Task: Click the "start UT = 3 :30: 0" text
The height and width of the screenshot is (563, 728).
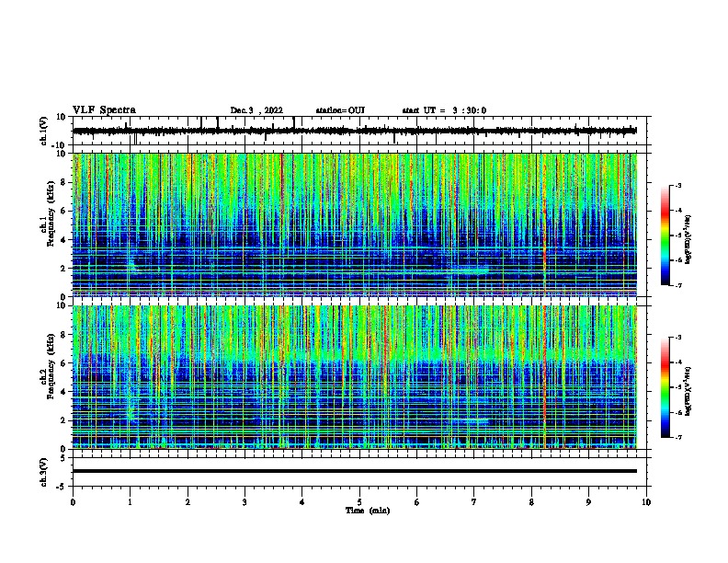Action: (x=444, y=110)
